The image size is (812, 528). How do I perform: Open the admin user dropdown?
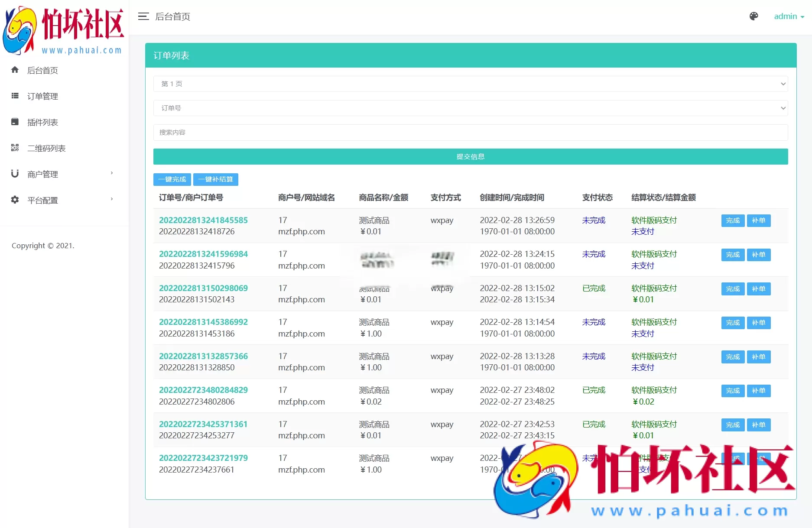tap(789, 16)
